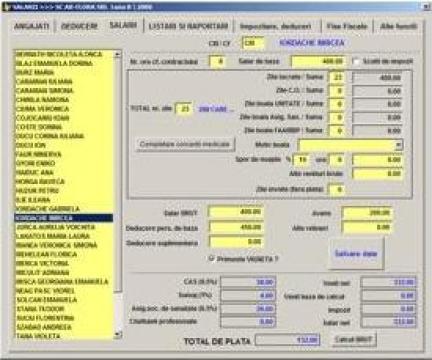The image size is (432, 360).
Task: Click the Salar de baza field
Action: click(x=318, y=61)
